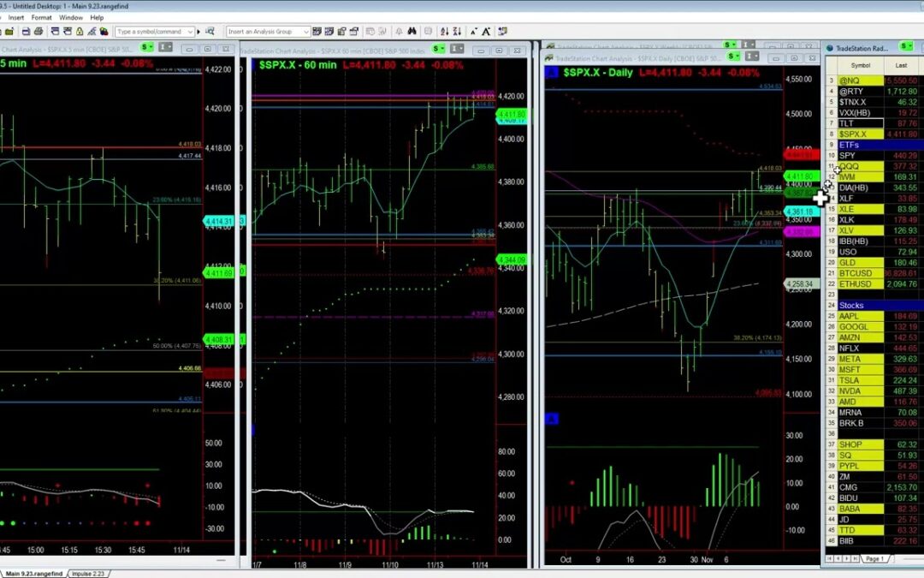Click the padlock lock icon in toolbar
Image resolution: width=924 pixels, height=578 pixels.
[80, 32]
